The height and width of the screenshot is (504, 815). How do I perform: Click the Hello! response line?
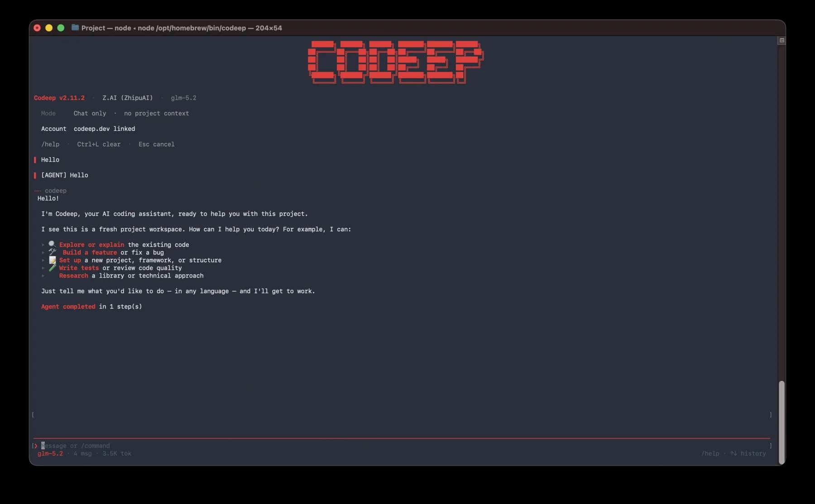pyautogui.click(x=48, y=198)
